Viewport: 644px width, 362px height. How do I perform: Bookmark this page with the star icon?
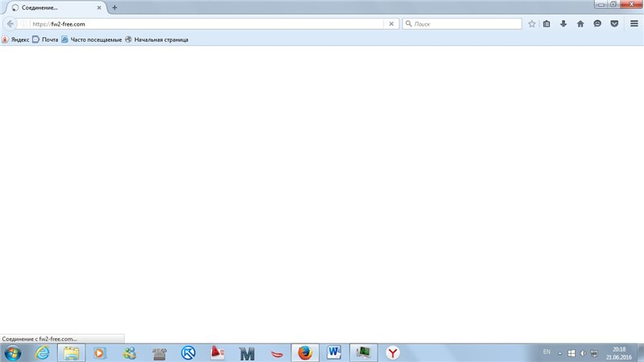pos(531,24)
